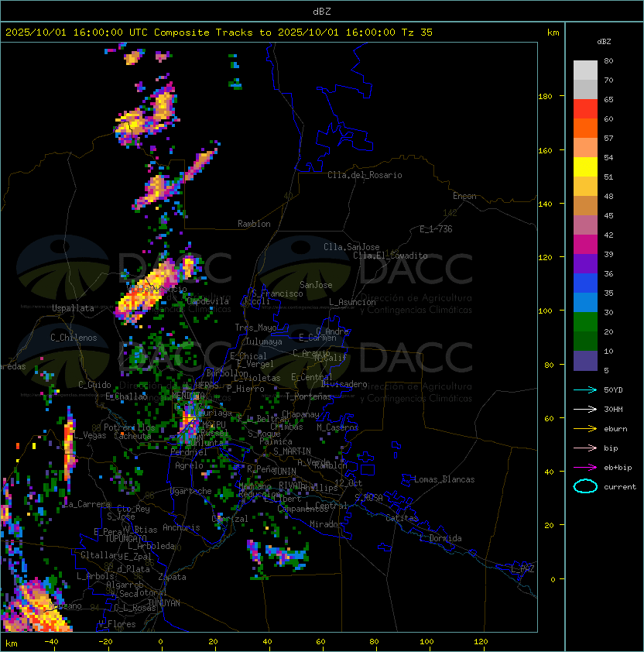Click the 'Clla.SanJose' map label
The image size is (644, 652).
click(x=351, y=247)
